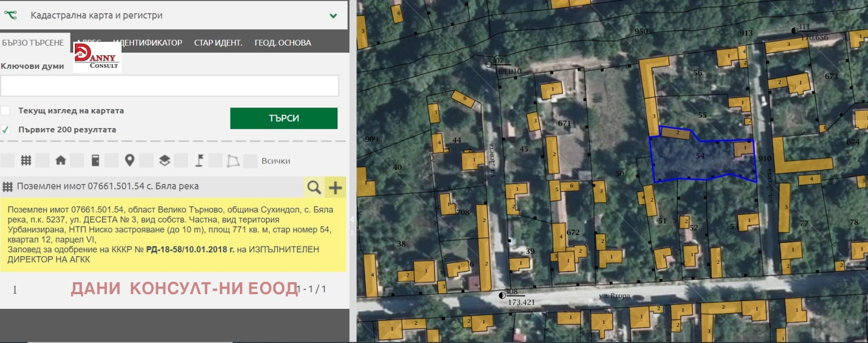Viewport: 868px width, 343px height.
Task: Tick the checkbox next to 'Всички'
Action: [250, 161]
